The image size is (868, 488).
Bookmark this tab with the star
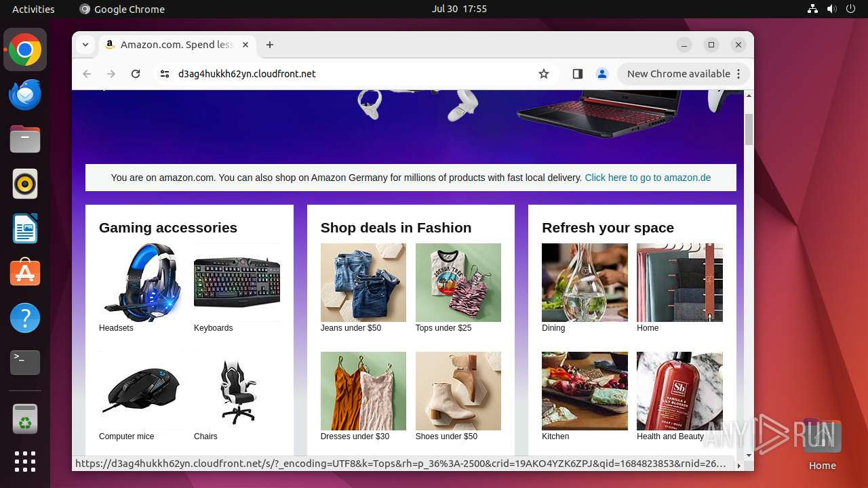pyautogui.click(x=544, y=74)
